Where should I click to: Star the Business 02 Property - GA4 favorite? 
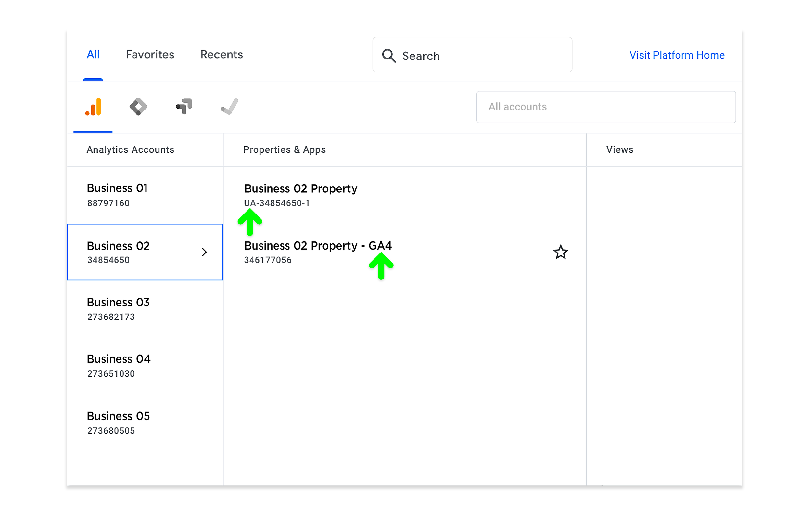560,252
